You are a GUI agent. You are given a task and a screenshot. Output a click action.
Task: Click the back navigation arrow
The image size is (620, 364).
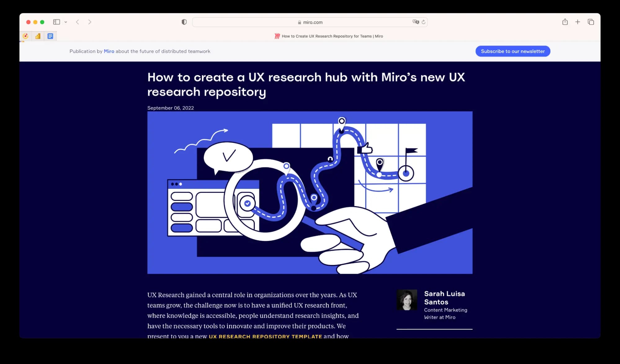pos(77,22)
